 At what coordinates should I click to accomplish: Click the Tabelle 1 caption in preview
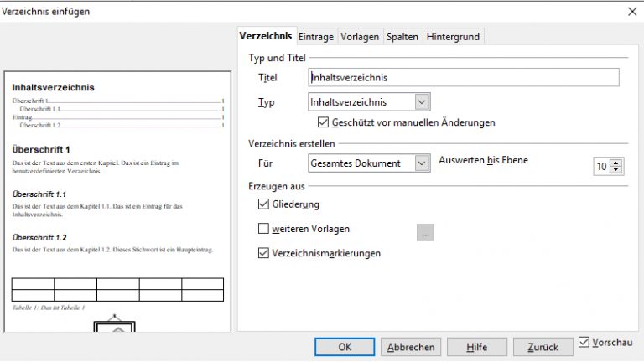[49, 308]
